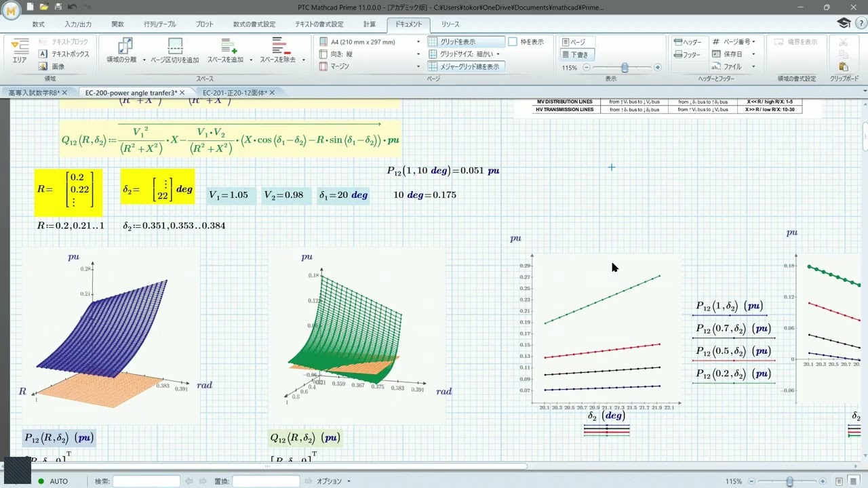Open 数式の書式設定 ribbon tab
Screen dimensions: 868x488
(254, 24)
